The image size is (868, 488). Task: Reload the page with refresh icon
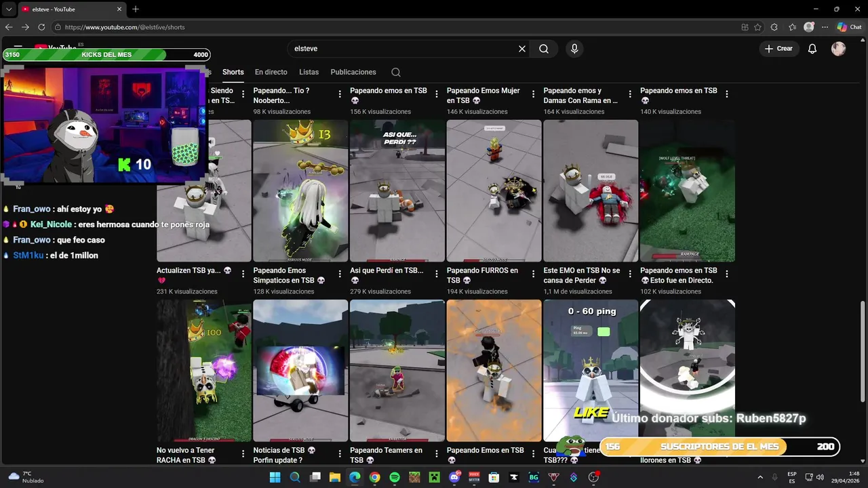pyautogui.click(x=41, y=27)
